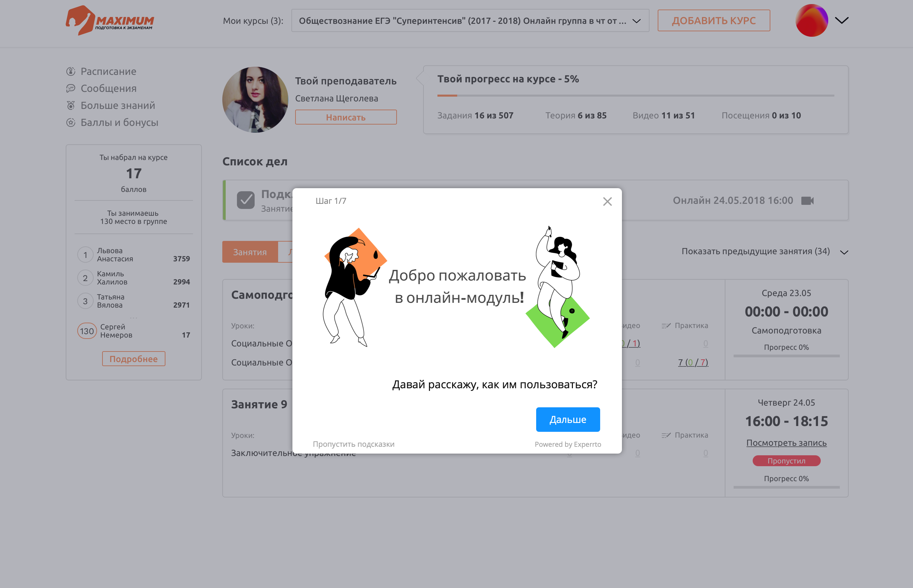
Task: Expand the user avatar menu arrow
Action: [842, 20]
